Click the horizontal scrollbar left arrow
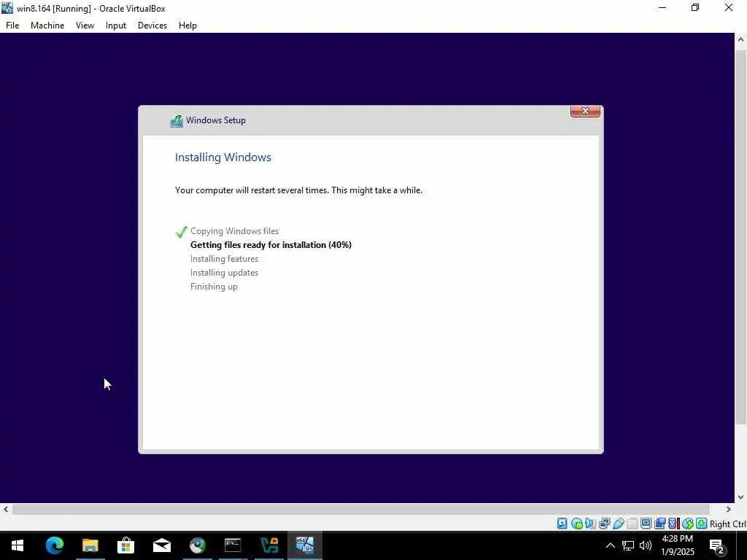747x560 pixels. click(6, 509)
